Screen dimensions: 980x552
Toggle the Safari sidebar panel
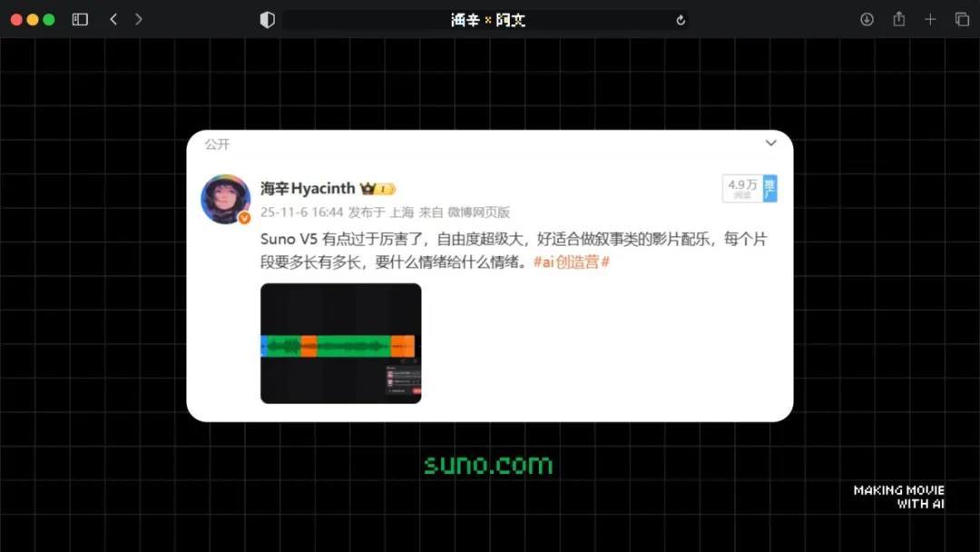[80, 19]
